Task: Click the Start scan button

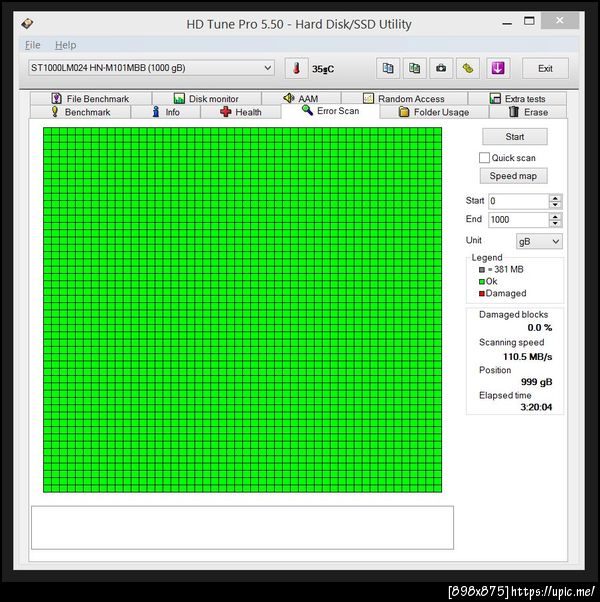Action: [515, 137]
